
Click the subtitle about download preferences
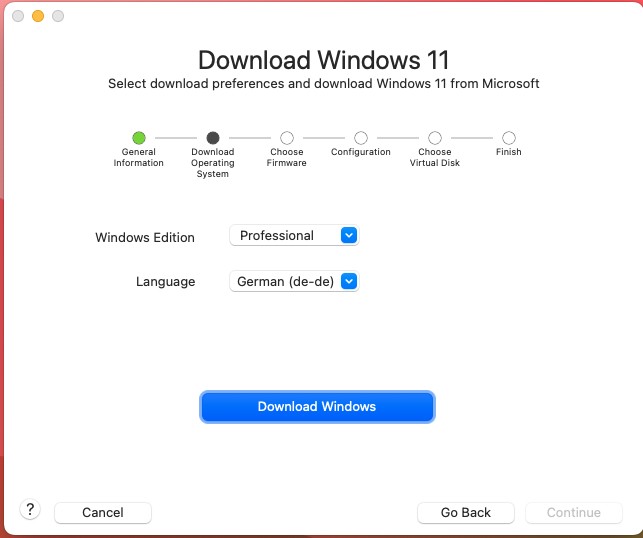(324, 84)
